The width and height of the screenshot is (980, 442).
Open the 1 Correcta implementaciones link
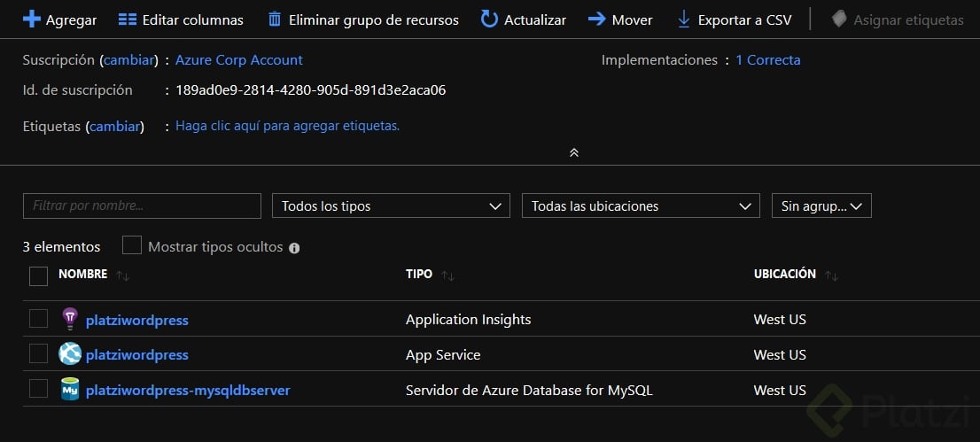tap(768, 60)
